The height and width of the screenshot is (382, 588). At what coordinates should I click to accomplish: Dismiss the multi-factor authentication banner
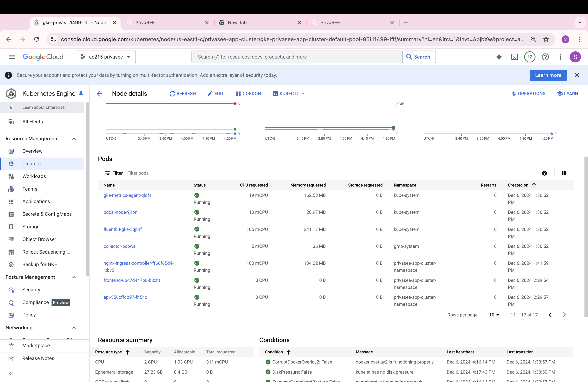click(577, 75)
